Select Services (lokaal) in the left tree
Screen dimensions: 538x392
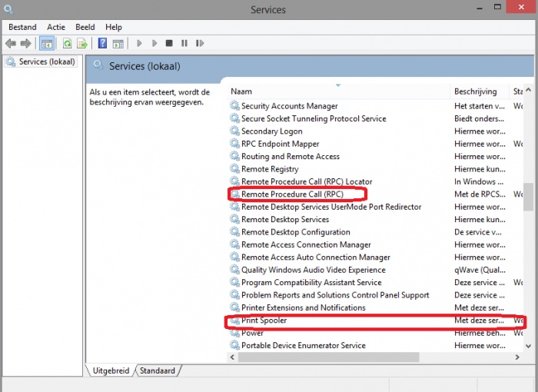(x=46, y=61)
